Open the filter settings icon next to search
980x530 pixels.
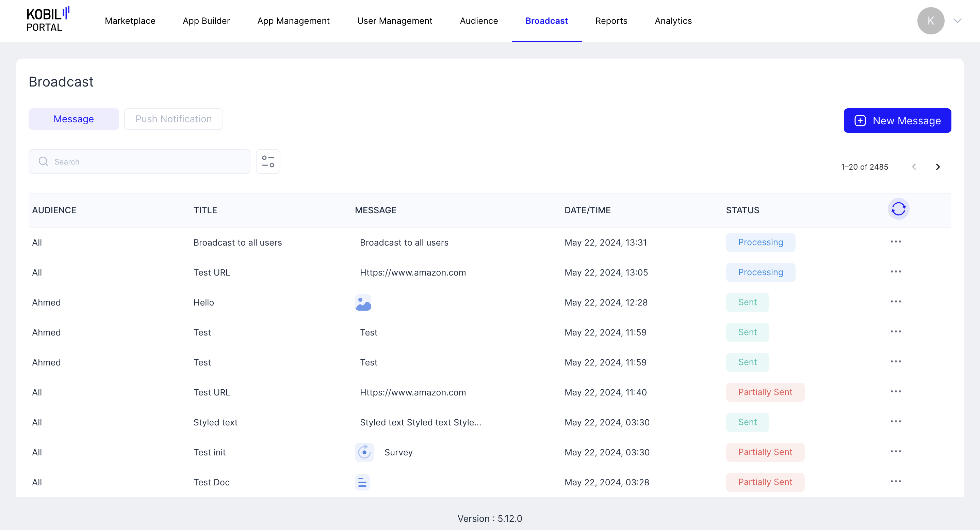click(268, 161)
